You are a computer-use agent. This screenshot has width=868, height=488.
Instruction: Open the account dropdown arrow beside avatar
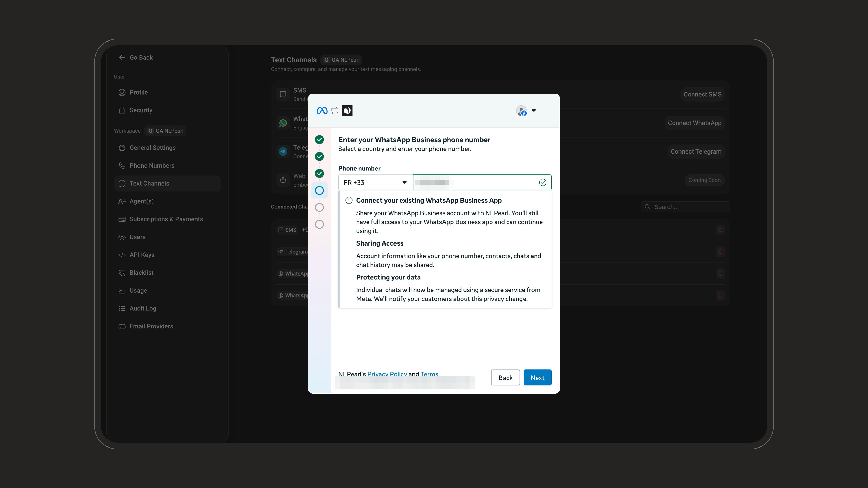[534, 110]
